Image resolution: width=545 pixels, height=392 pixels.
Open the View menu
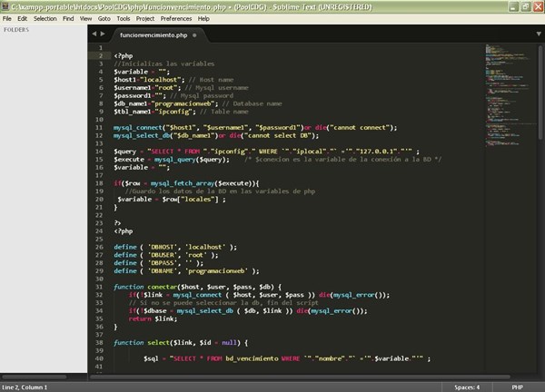pyautogui.click(x=85, y=18)
